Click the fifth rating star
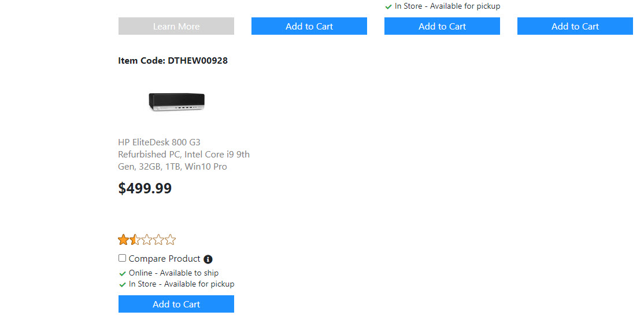Screen dimensions: 644x319 [x=170, y=240]
